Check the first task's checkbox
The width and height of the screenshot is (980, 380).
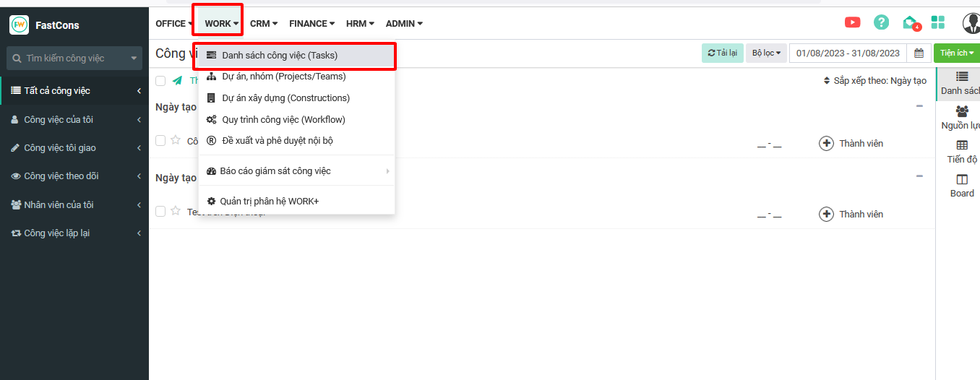pos(160,140)
